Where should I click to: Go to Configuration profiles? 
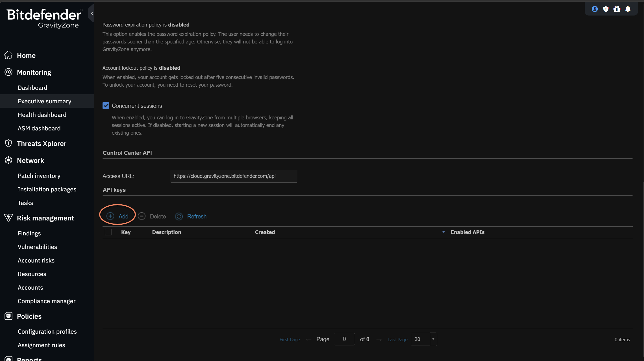(47, 331)
